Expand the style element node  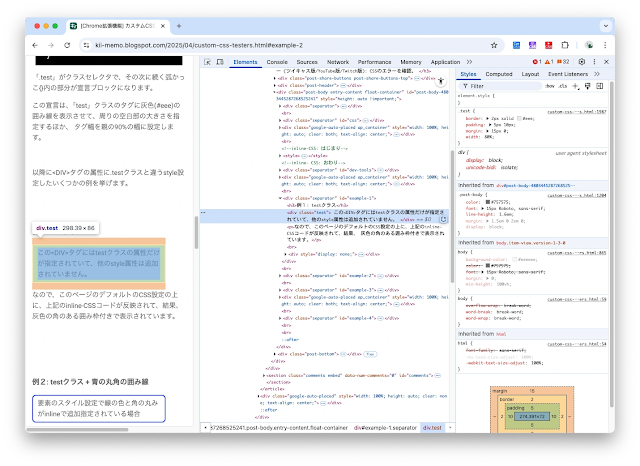click(x=280, y=155)
